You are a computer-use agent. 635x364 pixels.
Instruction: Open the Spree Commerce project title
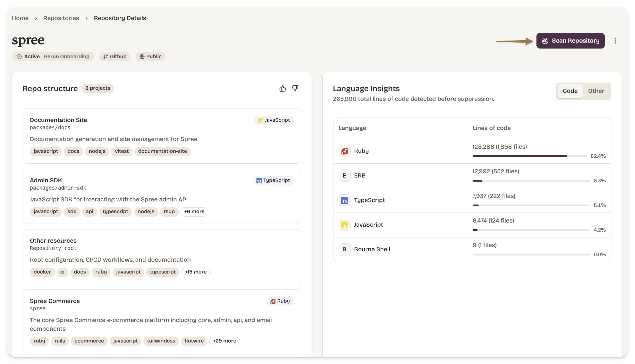pos(55,301)
